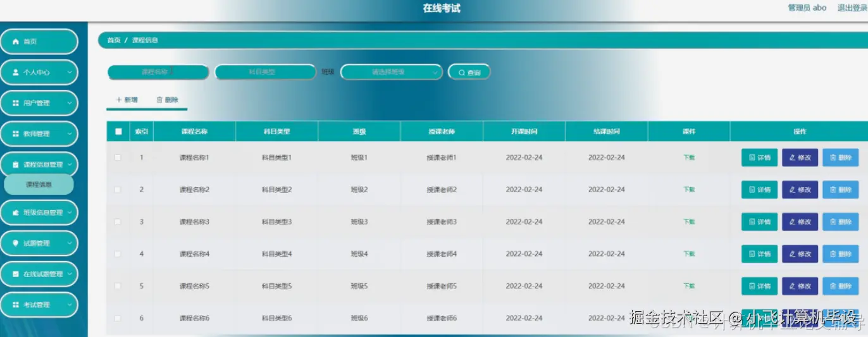Click 修改 for 课程名称2
The width and height of the screenshot is (868, 337).
coord(800,190)
